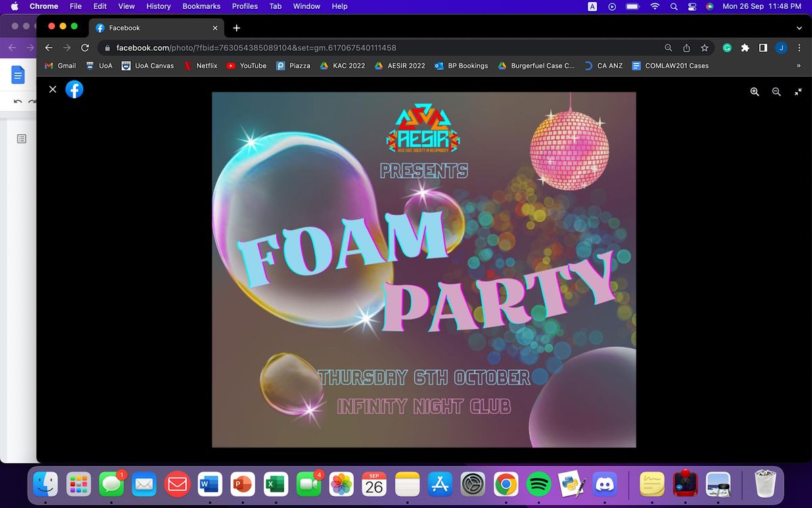
Task: Exit fullscreen photo view
Action: (x=798, y=92)
